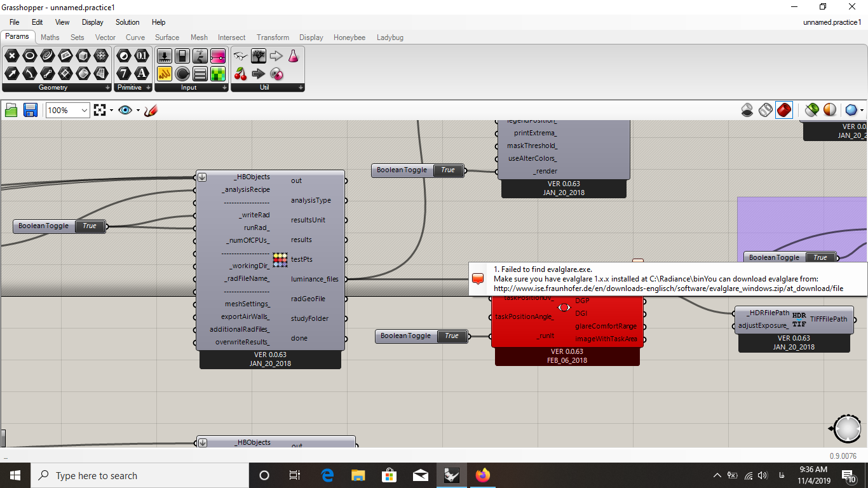Select the Text 'A' primitive icon
868x488 pixels.
tap(142, 74)
